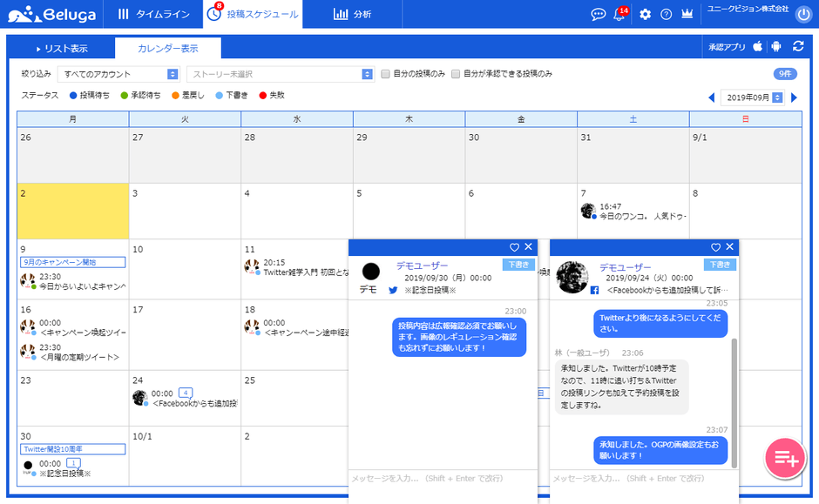The width and height of the screenshot is (819, 504).
Task: Expand the ストーリー未選択 dropdown
Action: [281, 74]
